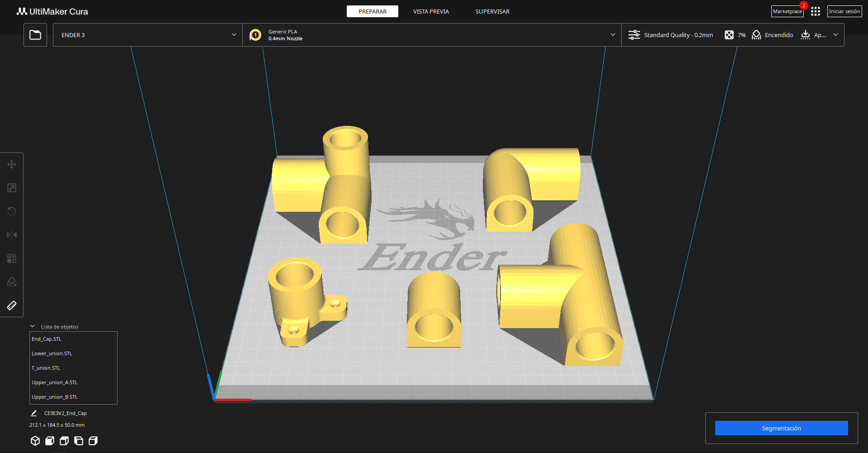Click the UltiMaker Cura logo

(x=52, y=11)
